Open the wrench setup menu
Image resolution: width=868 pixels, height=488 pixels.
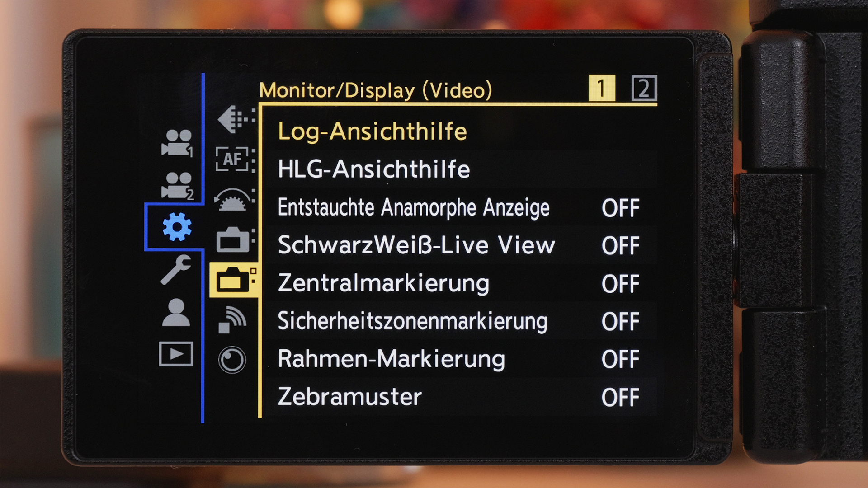pyautogui.click(x=176, y=269)
